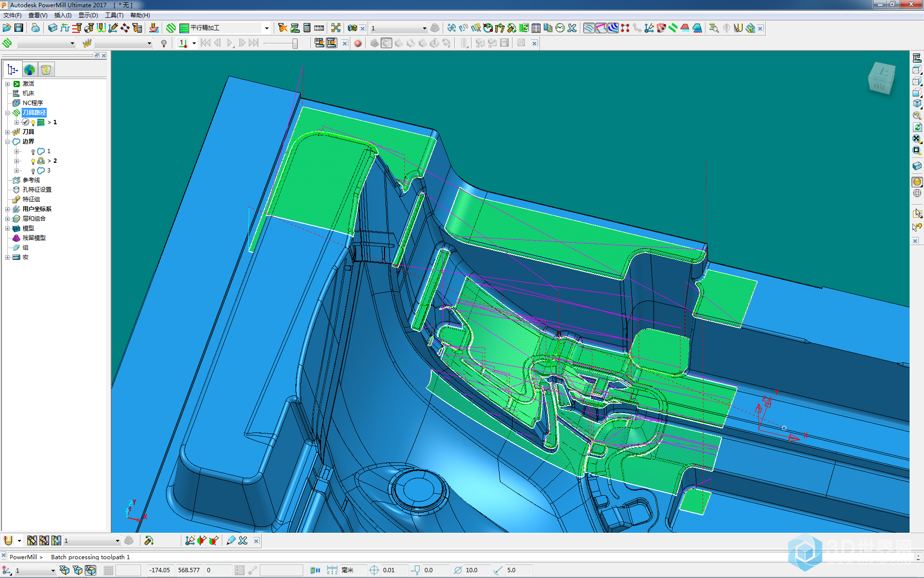Open the 插入(I) menu

pos(63,15)
